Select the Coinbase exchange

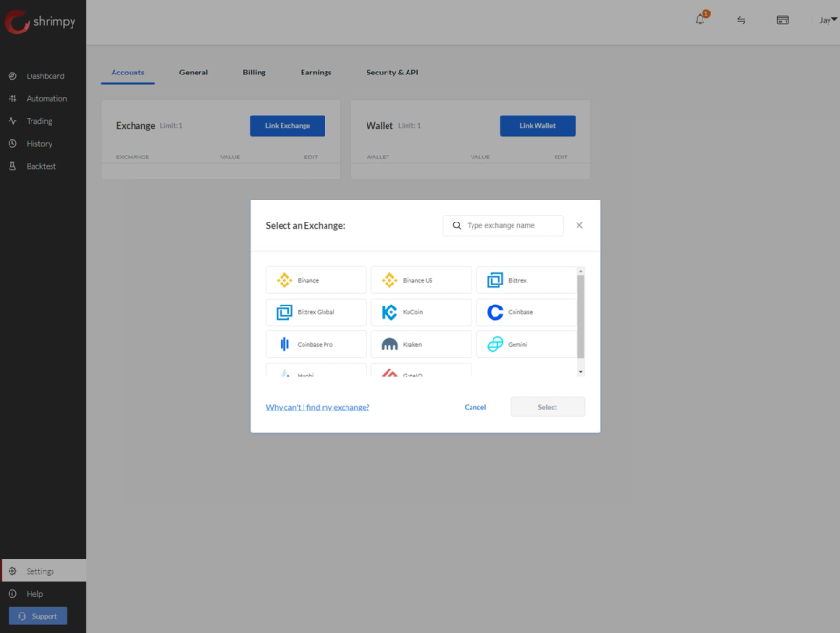527,312
